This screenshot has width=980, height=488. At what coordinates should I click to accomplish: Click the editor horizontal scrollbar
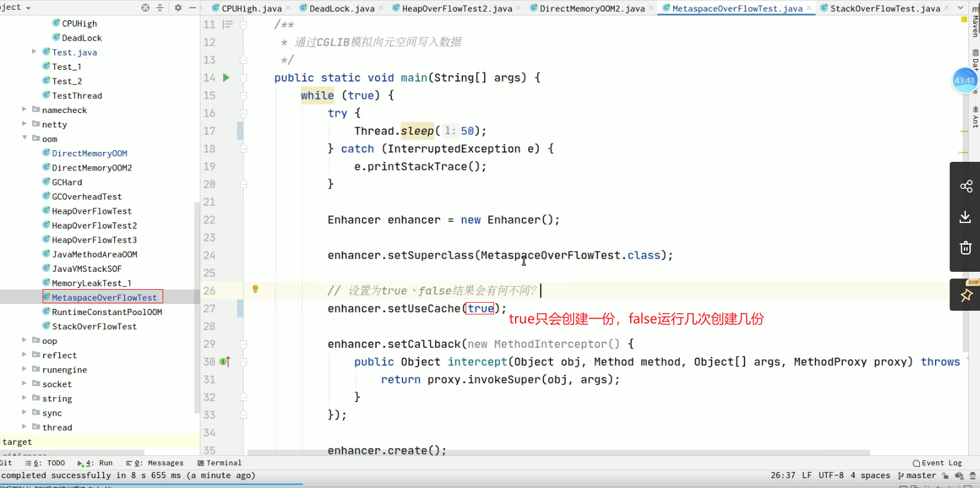point(558,453)
